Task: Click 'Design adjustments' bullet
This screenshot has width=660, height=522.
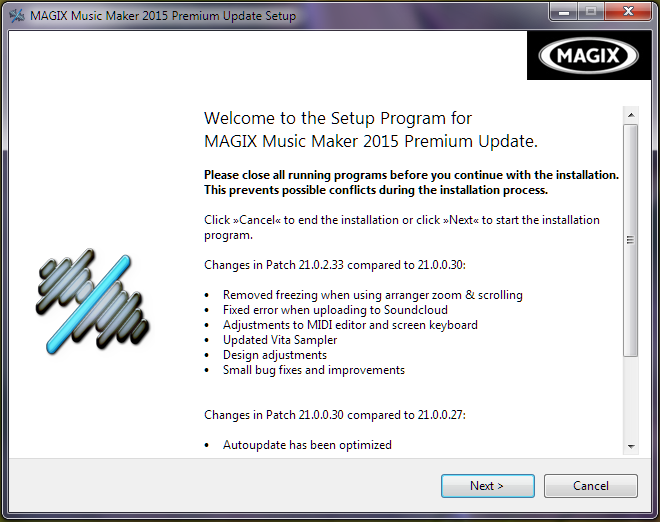Action: [x=274, y=355]
